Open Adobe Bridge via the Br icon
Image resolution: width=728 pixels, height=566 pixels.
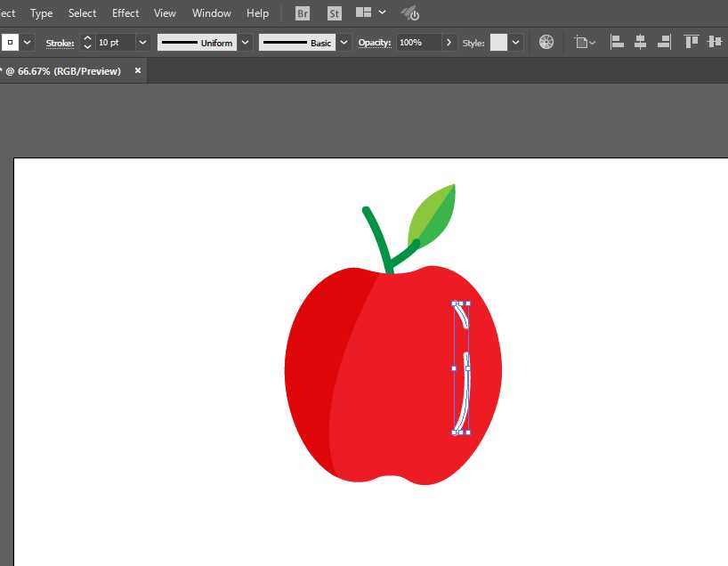303,13
